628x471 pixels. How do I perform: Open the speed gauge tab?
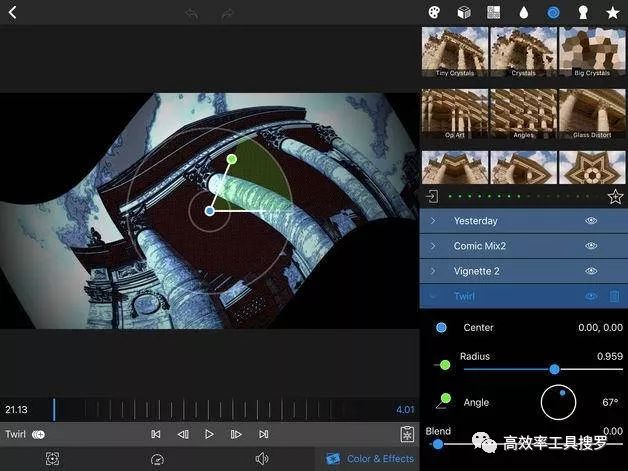click(157, 459)
